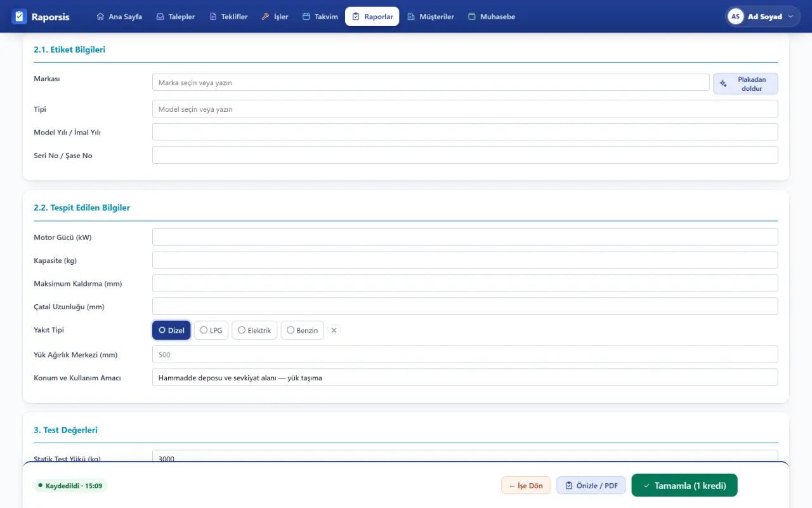Click Plakadan doldur button
Viewport: 812px width, 508px height.
[745, 84]
